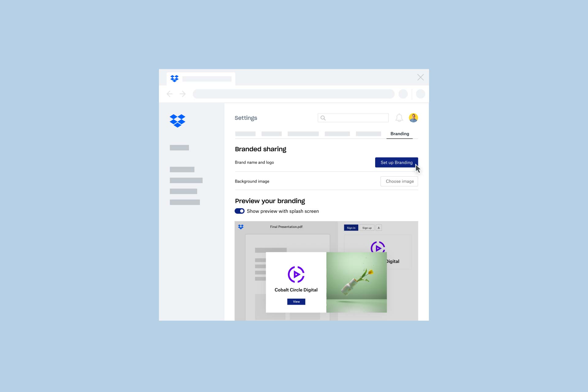Click the Dropbox logo in sidebar
The height and width of the screenshot is (392, 588).
pos(178,120)
